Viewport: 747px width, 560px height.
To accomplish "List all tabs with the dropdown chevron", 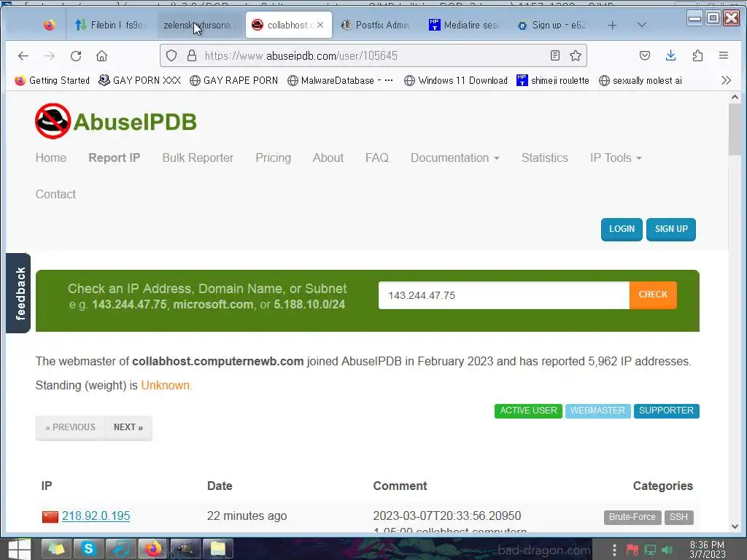I will click(642, 25).
